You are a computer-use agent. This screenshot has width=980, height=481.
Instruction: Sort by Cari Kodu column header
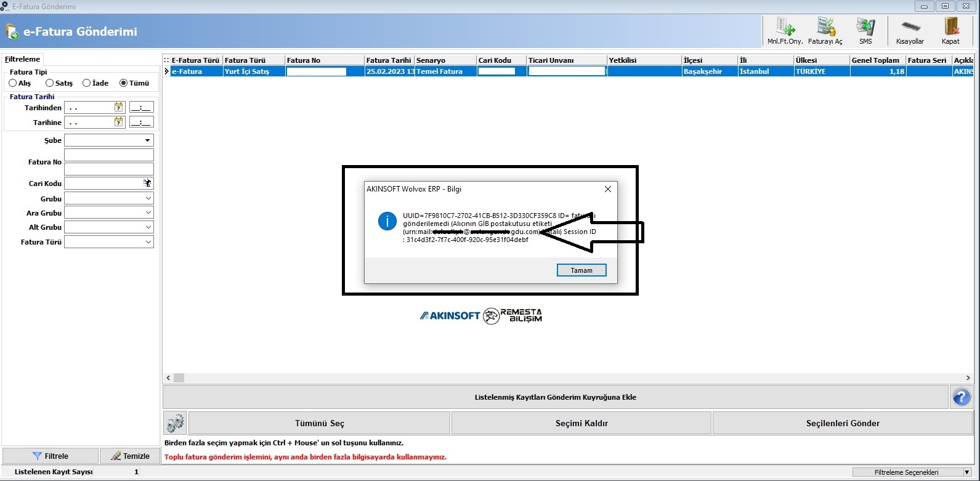501,60
